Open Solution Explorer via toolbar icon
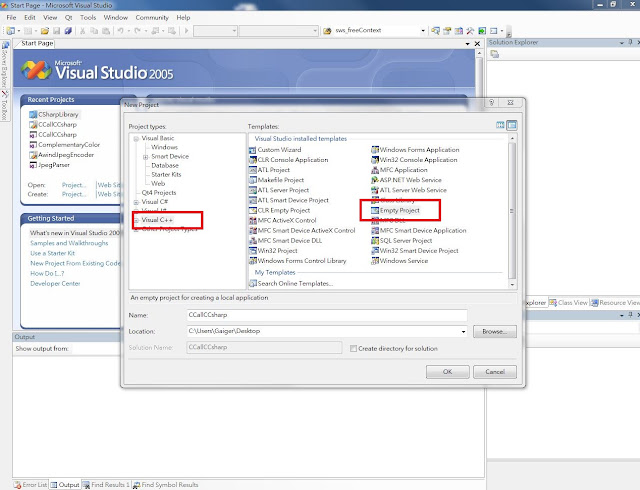This screenshot has height=490, width=640. coord(436,31)
